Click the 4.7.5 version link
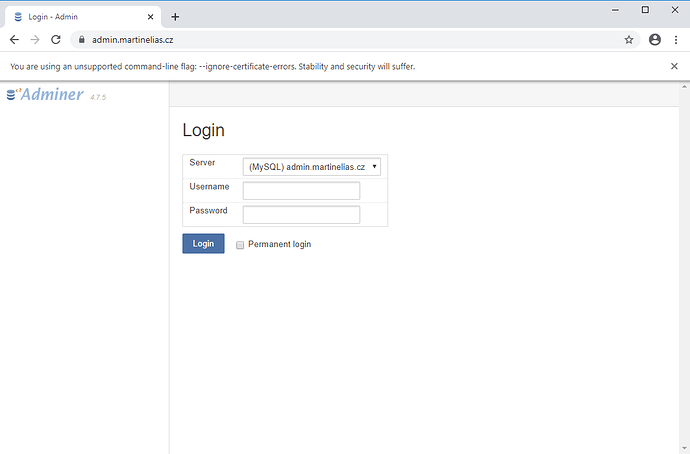This screenshot has height=454, width=690. (98, 97)
